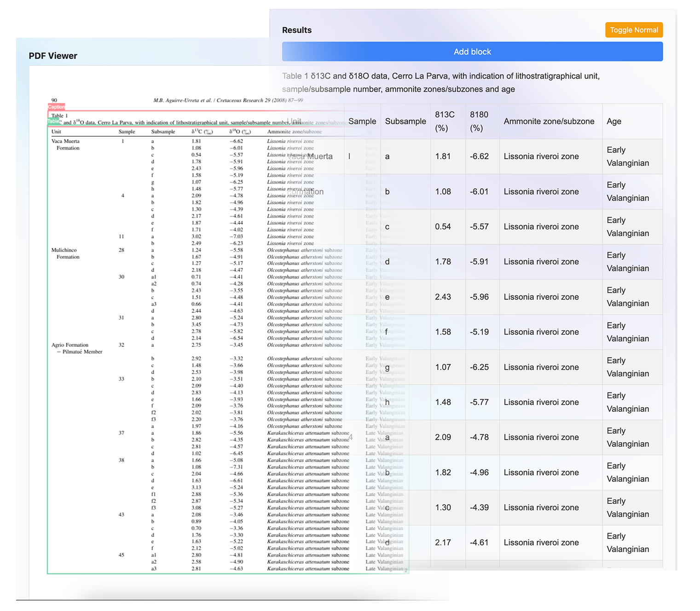This screenshot has width=700, height=611.
Task: Click the Sample column header in the PDF table
Action: [127, 132]
